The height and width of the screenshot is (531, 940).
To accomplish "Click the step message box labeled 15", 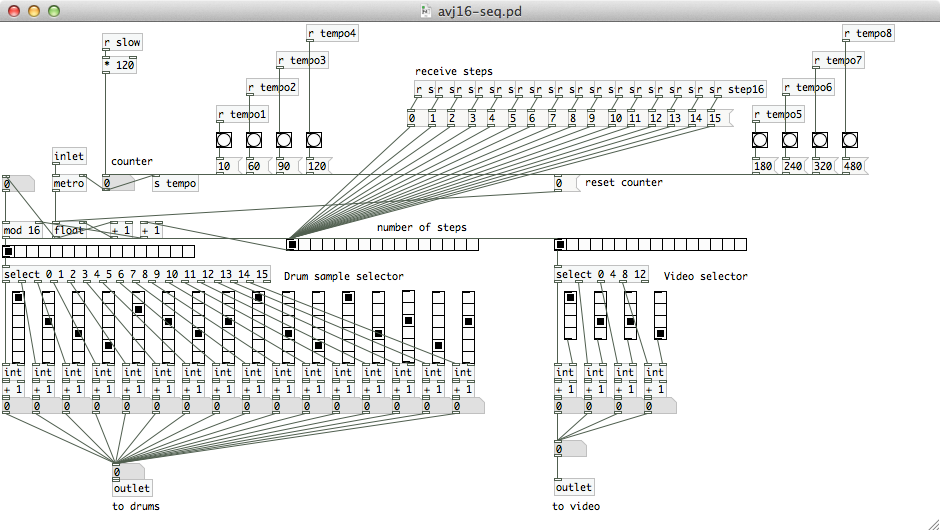I will 716,119.
